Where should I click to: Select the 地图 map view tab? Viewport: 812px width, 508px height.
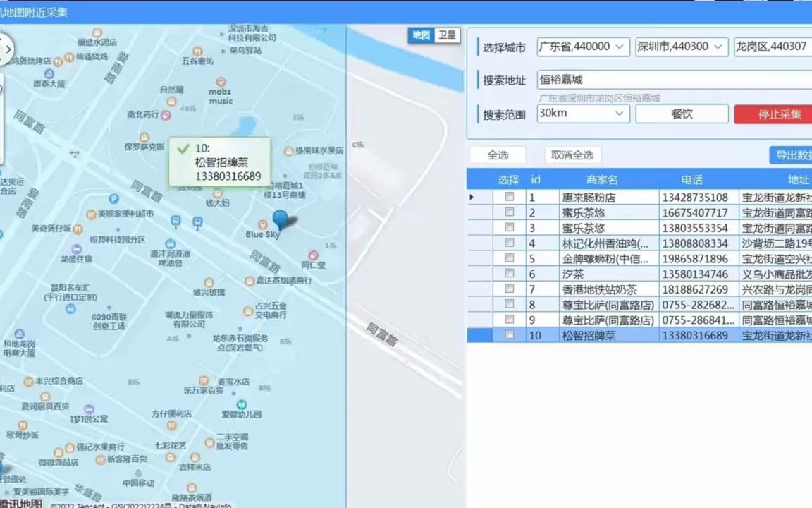[x=421, y=35]
